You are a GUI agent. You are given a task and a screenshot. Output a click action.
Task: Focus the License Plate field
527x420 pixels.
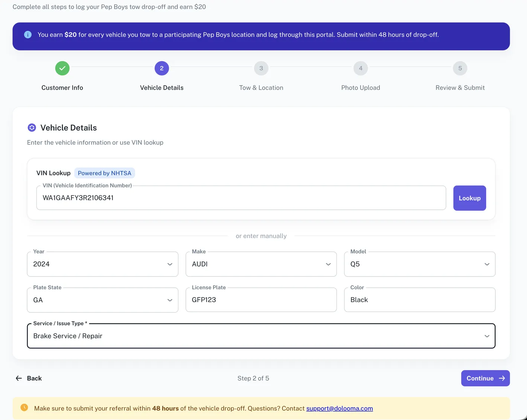[x=261, y=300]
